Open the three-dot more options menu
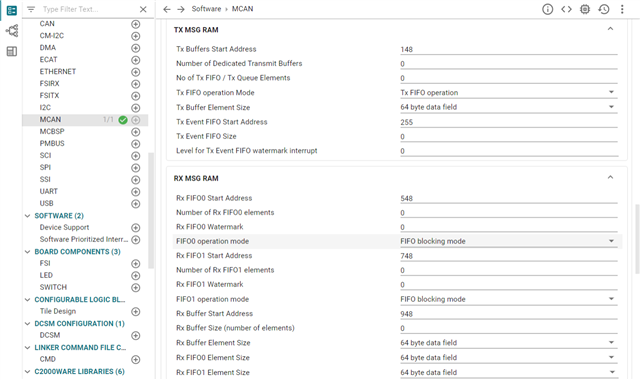This screenshot has height=380, width=640. [x=622, y=9]
